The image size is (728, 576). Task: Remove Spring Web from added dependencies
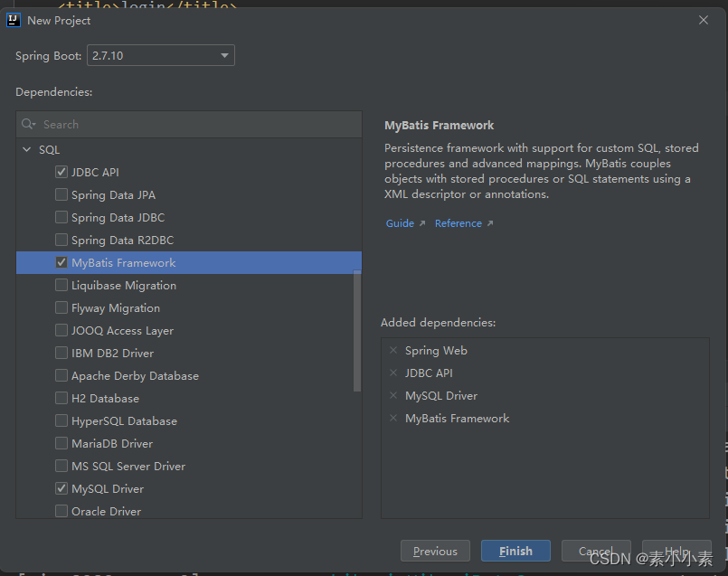(393, 351)
